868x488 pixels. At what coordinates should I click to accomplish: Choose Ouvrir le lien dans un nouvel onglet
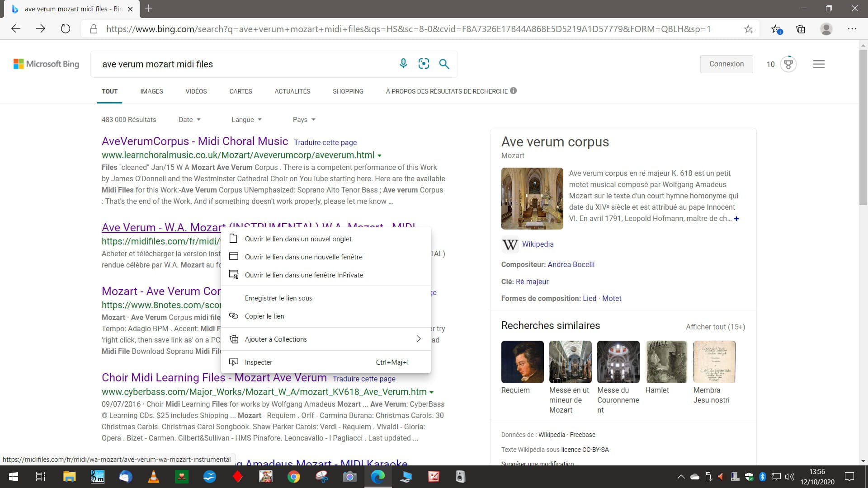[x=325, y=239]
